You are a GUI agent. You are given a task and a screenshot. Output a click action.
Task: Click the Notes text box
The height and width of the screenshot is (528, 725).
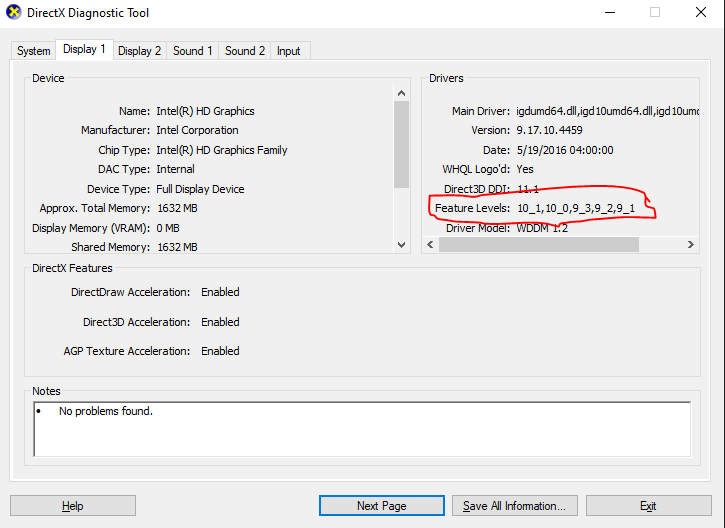[x=362, y=429]
